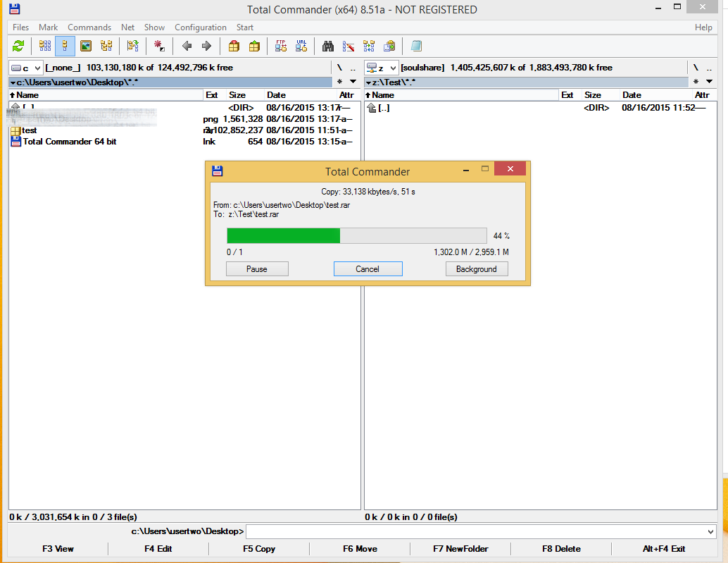Click F5 Copy button

[x=259, y=549]
